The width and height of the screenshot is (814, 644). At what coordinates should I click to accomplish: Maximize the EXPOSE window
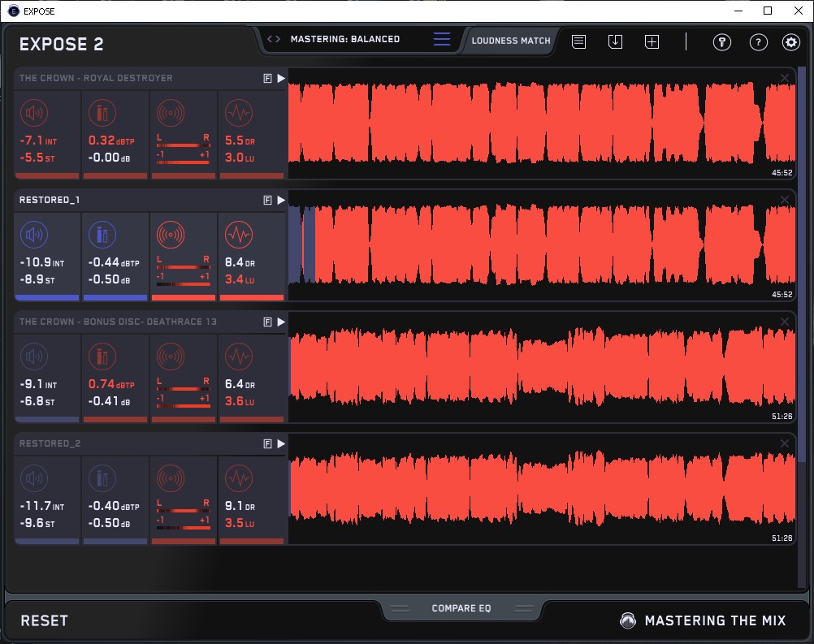click(768, 11)
